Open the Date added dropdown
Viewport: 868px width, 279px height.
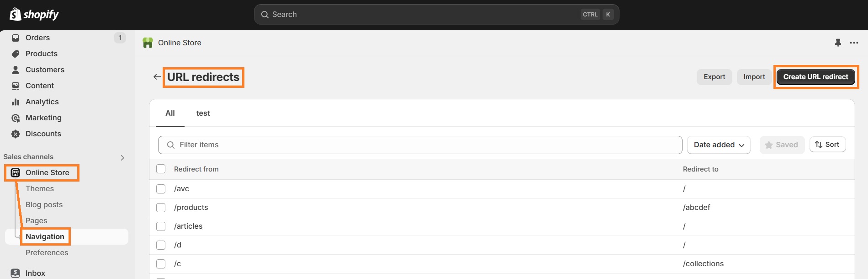[718, 145]
